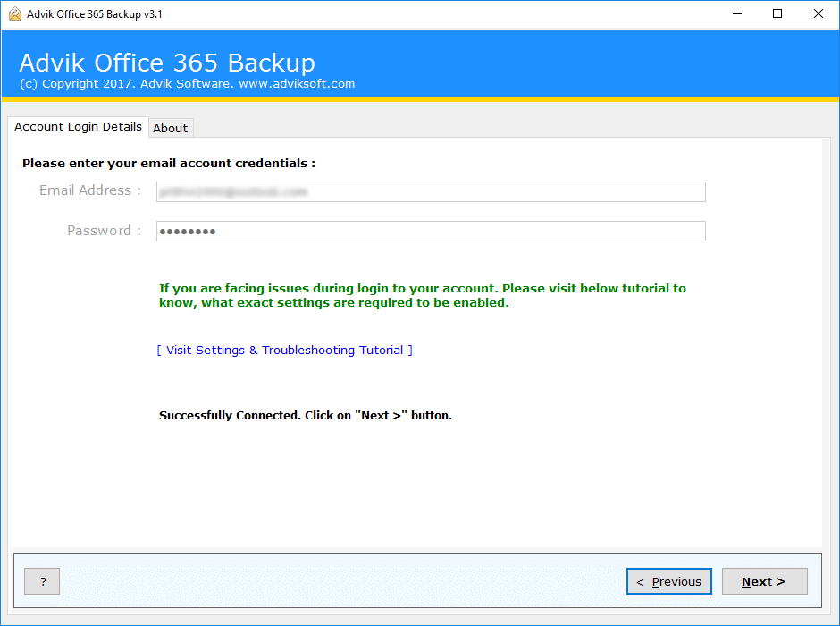The width and height of the screenshot is (840, 626).
Task: Switch to the About tab
Action: click(x=170, y=128)
